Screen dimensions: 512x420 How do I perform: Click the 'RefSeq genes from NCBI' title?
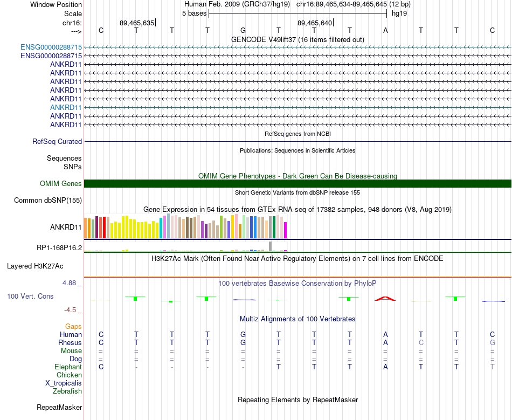click(x=297, y=134)
